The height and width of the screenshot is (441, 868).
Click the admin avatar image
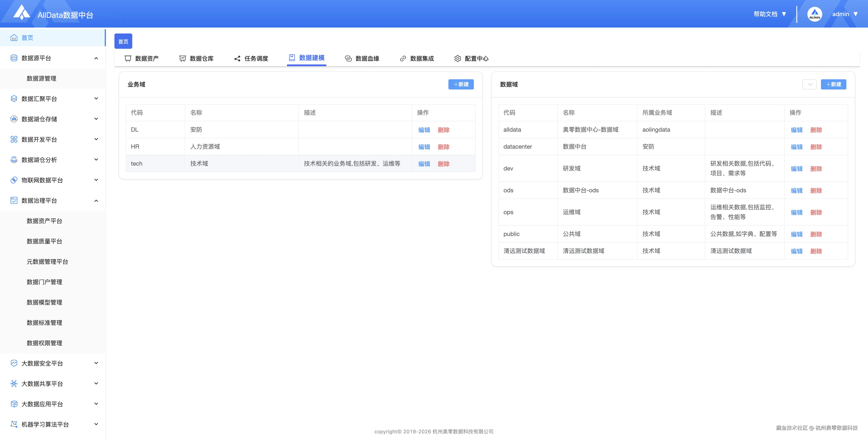click(814, 14)
